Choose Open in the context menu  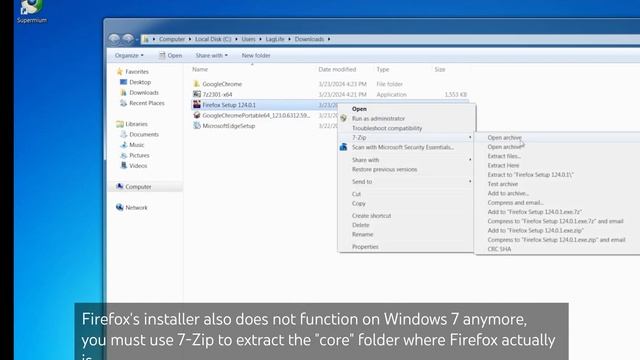pos(359,109)
